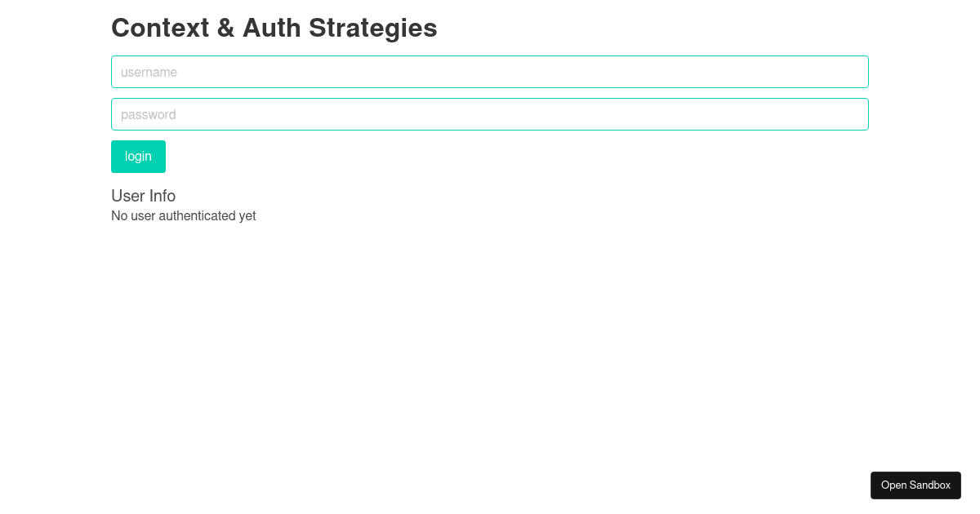This screenshot has height=514, width=980.
Task: Focus the username placeholder text
Action: point(149,72)
